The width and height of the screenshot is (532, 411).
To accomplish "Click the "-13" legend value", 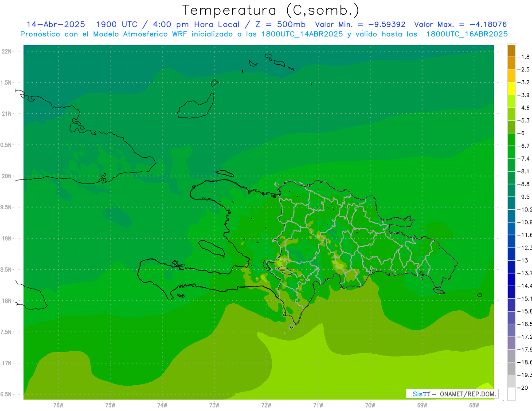I will [x=522, y=260].
